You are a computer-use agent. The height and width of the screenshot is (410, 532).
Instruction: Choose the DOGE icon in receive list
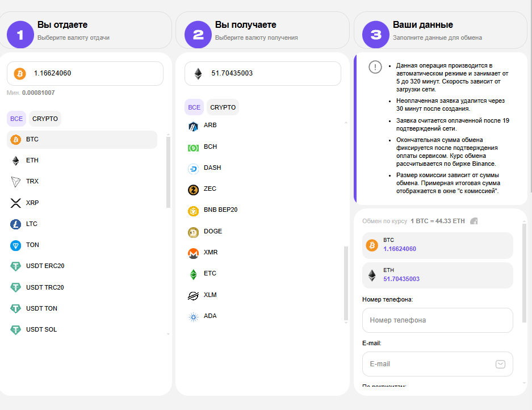(193, 232)
